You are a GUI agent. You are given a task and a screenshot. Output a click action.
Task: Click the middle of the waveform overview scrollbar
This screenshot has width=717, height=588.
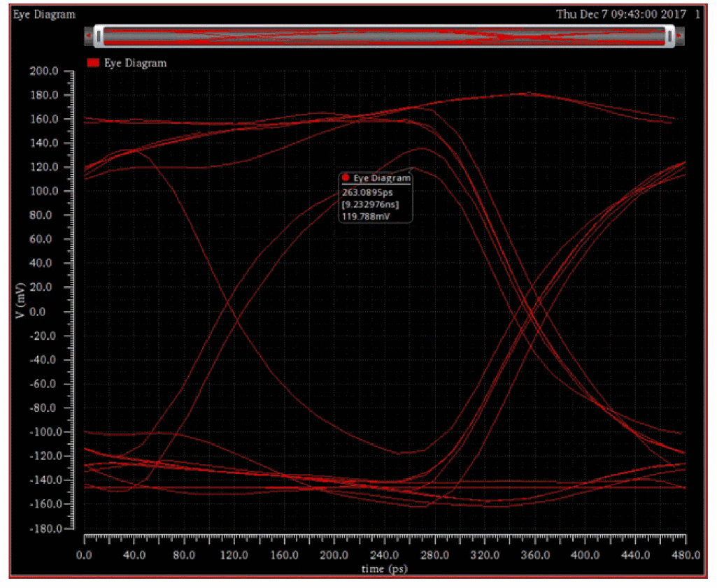point(385,35)
